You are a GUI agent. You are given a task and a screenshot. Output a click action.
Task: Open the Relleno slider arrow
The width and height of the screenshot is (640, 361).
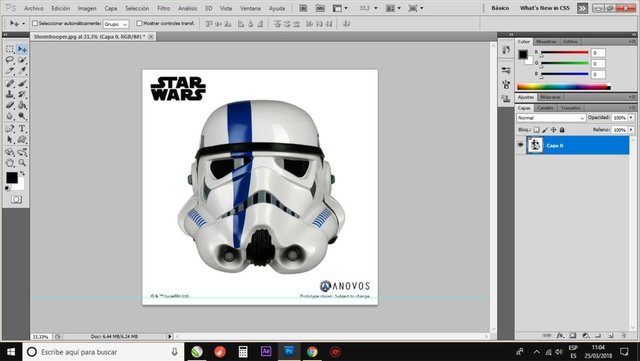point(631,129)
